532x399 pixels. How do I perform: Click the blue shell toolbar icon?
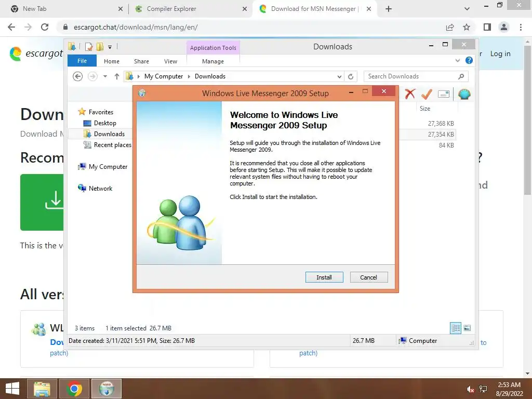[x=464, y=94]
